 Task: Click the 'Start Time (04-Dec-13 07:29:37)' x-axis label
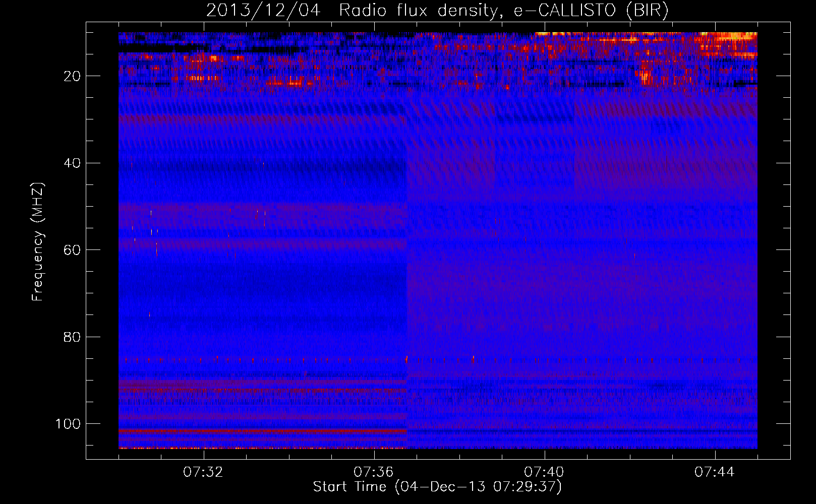pyautogui.click(x=437, y=487)
